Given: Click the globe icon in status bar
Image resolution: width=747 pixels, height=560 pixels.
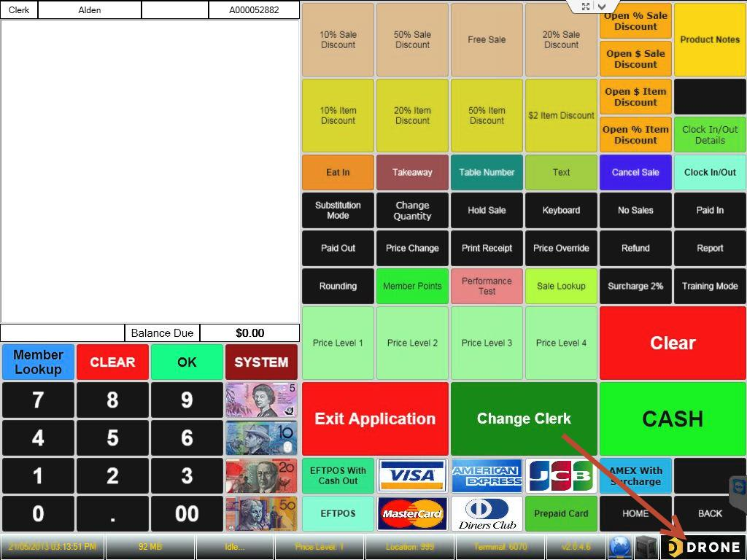Looking at the screenshot, I should click(x=619, y=547).
